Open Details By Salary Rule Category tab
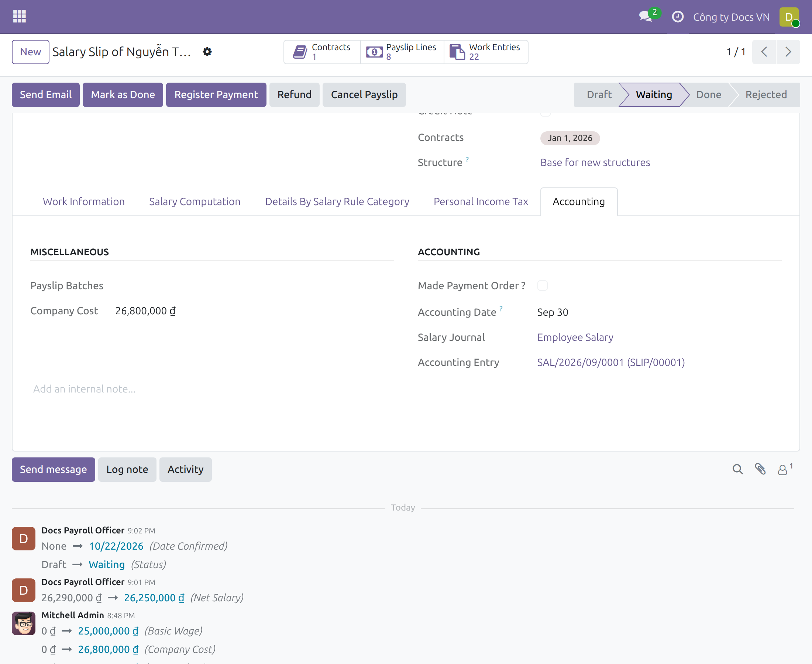812x664 pixels. (x=337, y=201)
